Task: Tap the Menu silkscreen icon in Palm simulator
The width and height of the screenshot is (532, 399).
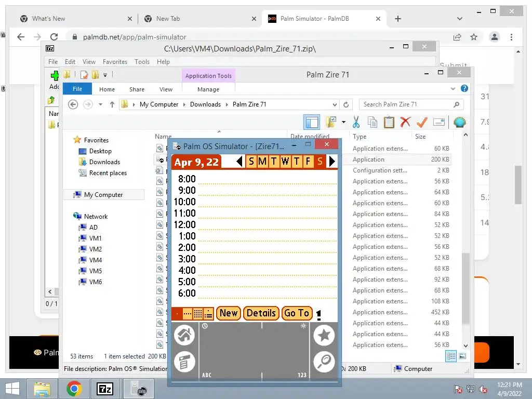Action: pyautogui.click(x=184, y=362)
